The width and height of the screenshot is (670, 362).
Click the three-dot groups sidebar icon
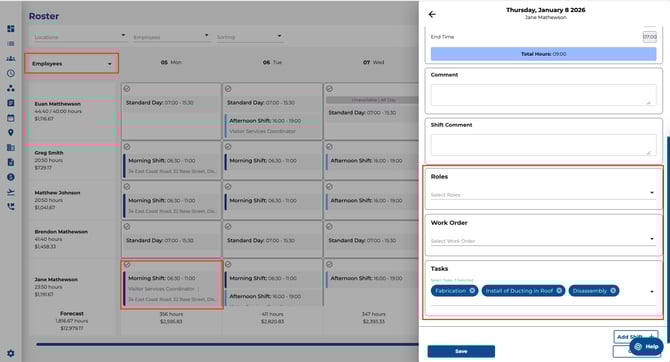pos(11,88)
